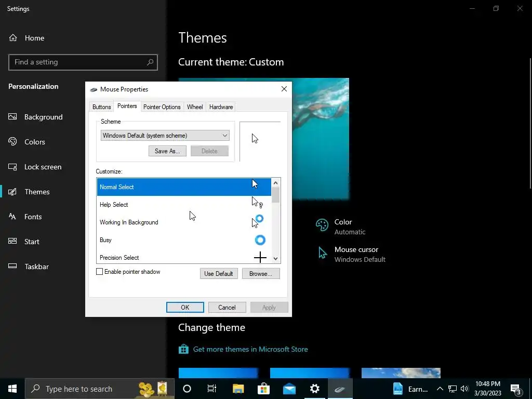Open Cortana circle on taskbar
This screenshot has height=399, width=532.
pyautogui.click(x=187, y=389)
